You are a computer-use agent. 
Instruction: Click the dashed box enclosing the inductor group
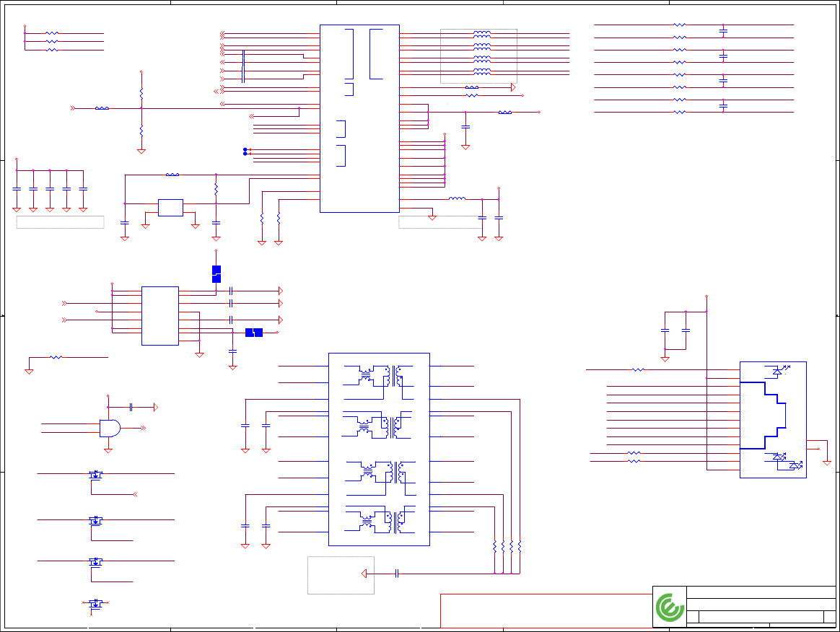click(478, 56)
